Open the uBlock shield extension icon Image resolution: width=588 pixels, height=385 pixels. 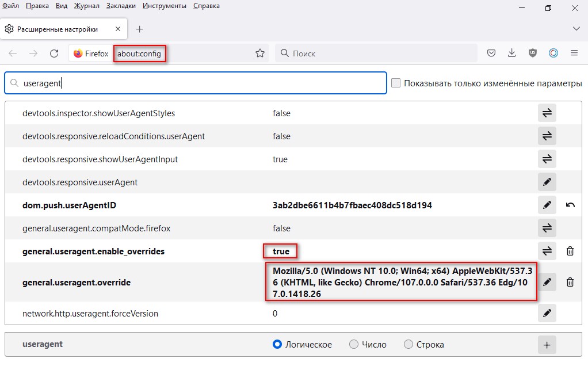[x=533, y=53]
